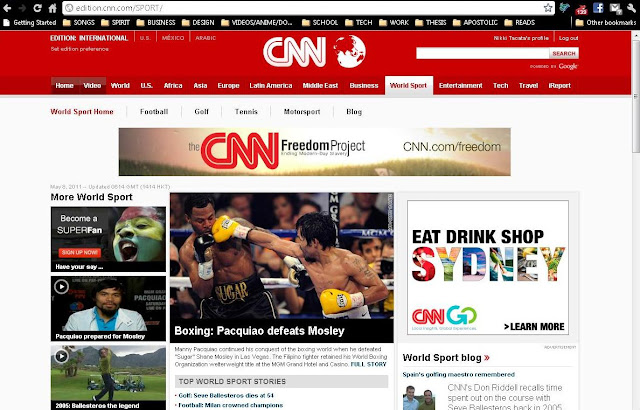Screen dimensions: 640x410
Task: Play Pacquiao prepared for Mosley video
Action: coord(108,308)
